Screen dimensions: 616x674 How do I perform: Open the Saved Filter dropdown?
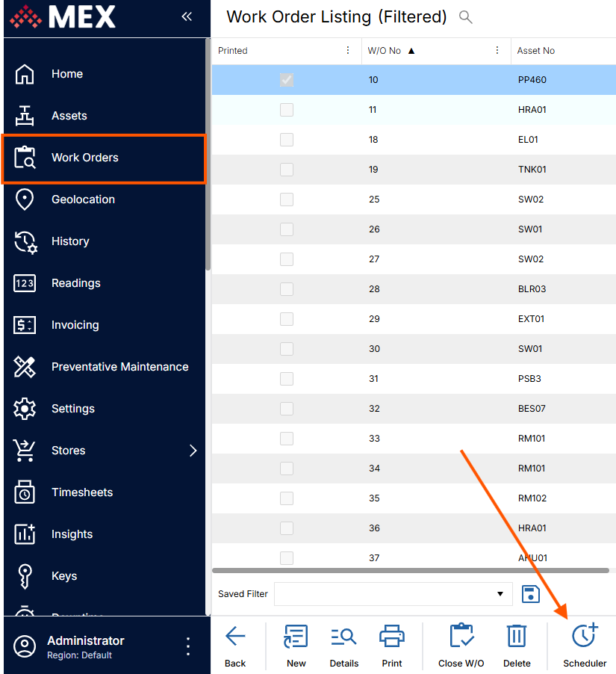pos(500,594)
